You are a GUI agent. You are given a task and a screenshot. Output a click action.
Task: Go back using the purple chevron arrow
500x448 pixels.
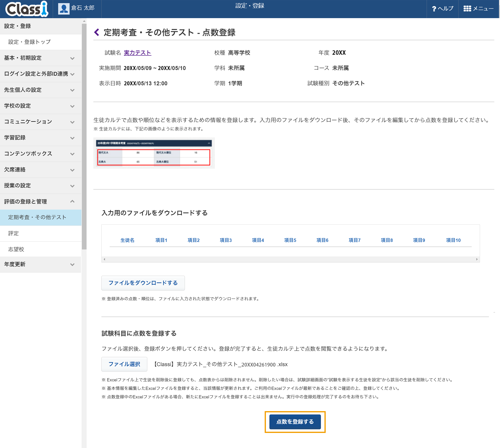click(97, 32)
